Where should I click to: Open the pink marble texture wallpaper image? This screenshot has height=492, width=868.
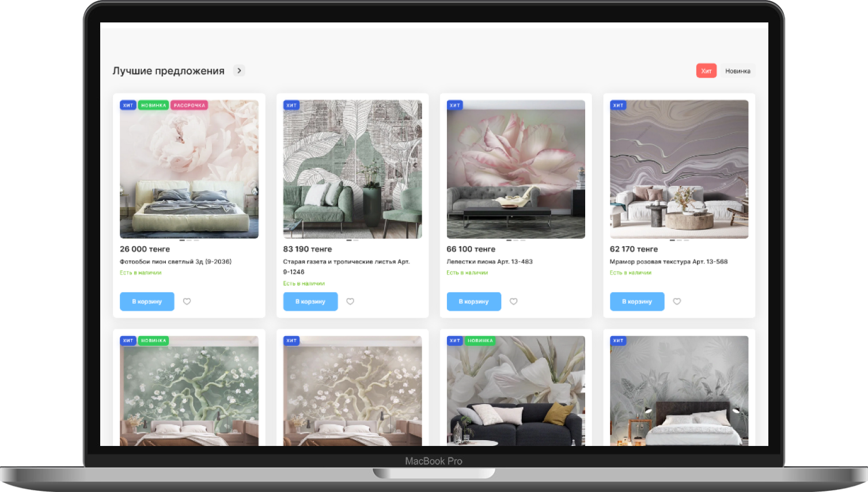click(679, 169)
